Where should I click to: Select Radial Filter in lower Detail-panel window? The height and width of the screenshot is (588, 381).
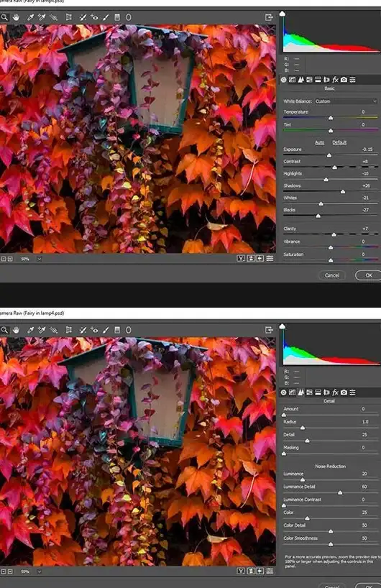tap(128, 330)
